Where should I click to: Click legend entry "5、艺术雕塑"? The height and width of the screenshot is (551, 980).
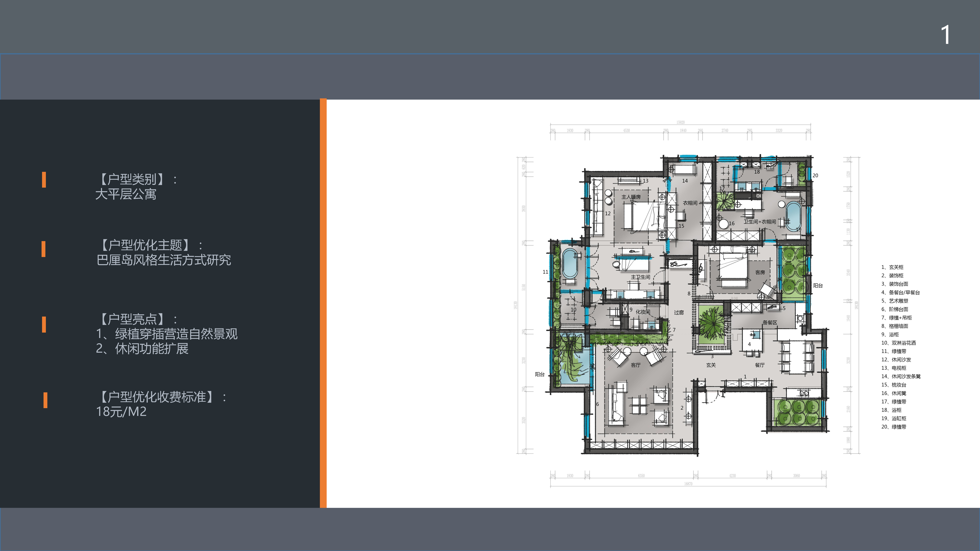[x=895, y=301]
